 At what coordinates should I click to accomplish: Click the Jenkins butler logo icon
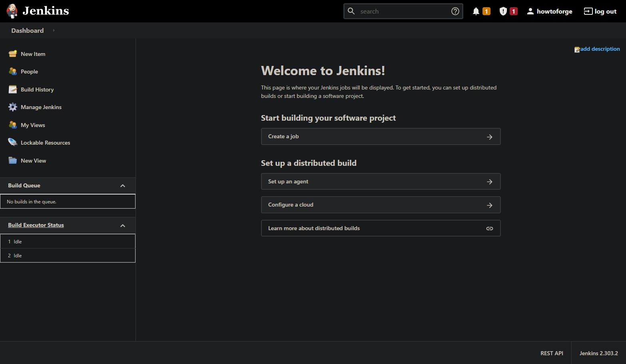(12, 11)
